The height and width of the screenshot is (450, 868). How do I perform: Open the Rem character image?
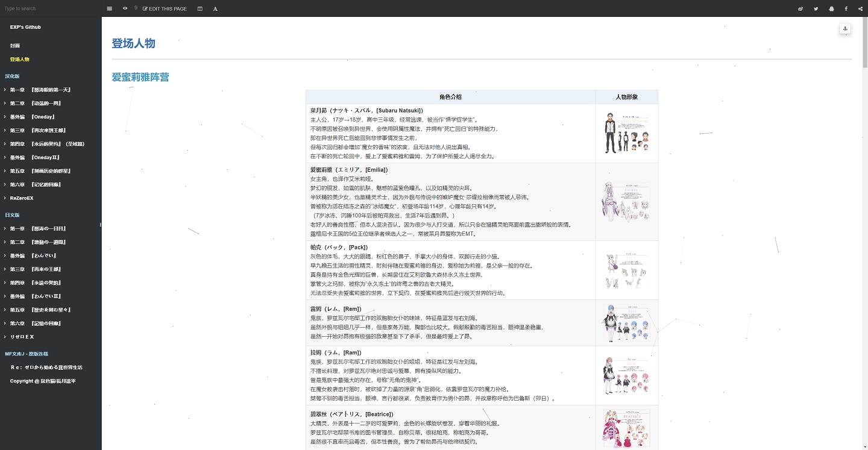tap(627, 323)
